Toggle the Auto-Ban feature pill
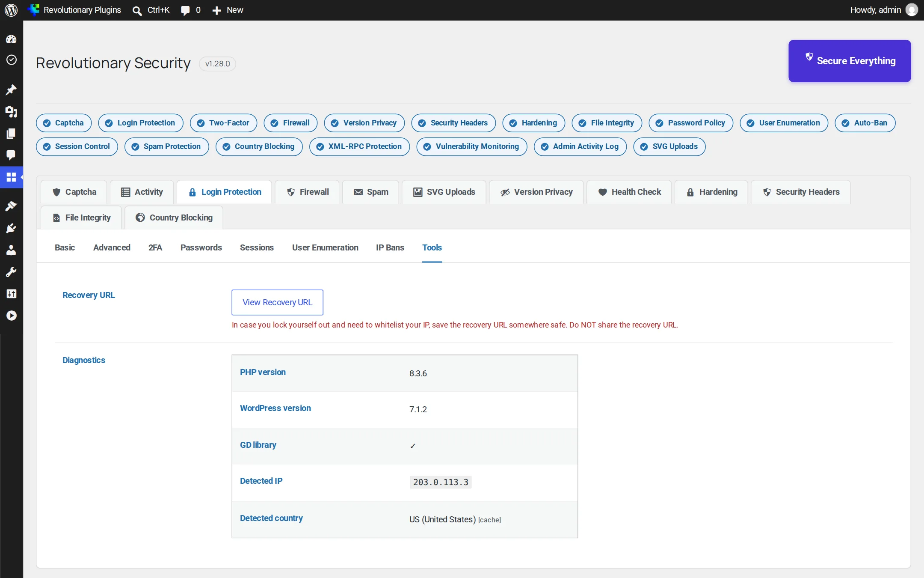 (x=865, y=123)
